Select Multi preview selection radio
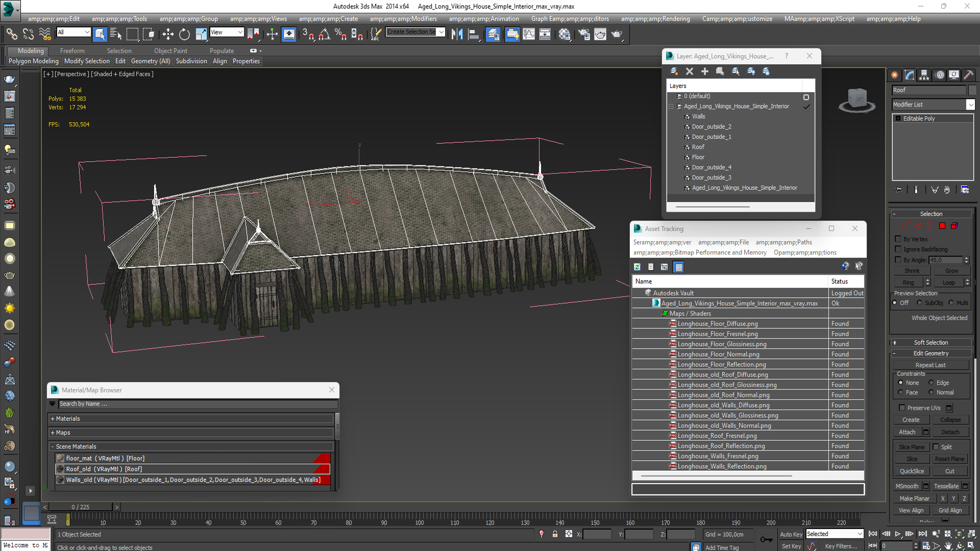This screenshot has width=980, height=551. pos(951,303)
